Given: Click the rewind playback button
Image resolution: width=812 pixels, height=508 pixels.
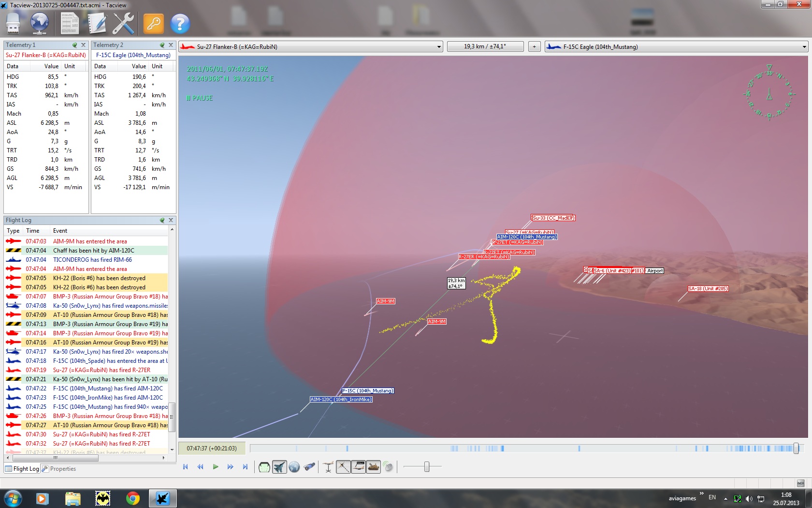Looking at the screenshot, I should [x=201, y=467].
